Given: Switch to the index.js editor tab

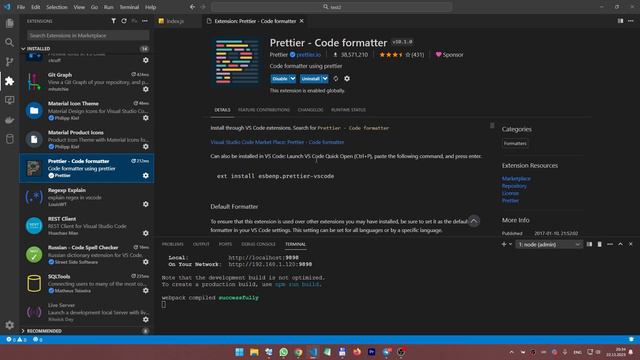Looking at the screenshot, I should (x=176, y=21).
